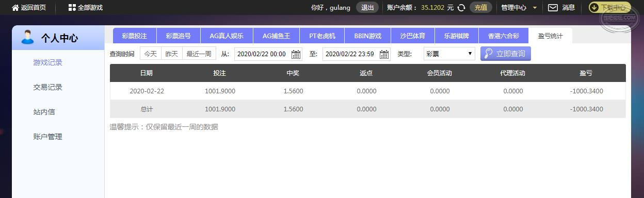
Task: Click the 充值 button
Action: click(480, 8)
